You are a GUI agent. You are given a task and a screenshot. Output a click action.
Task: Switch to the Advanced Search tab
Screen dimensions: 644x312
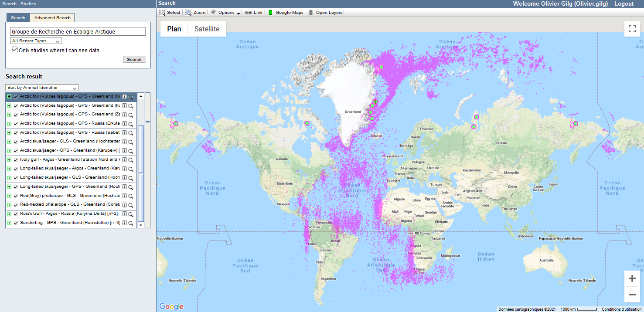coord(52,18)
